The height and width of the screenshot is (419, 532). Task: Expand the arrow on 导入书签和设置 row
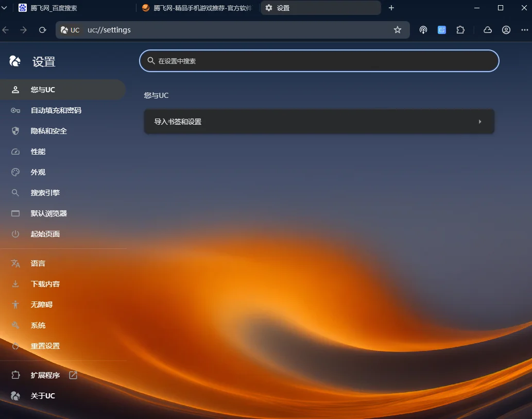[x=480, y=122]
